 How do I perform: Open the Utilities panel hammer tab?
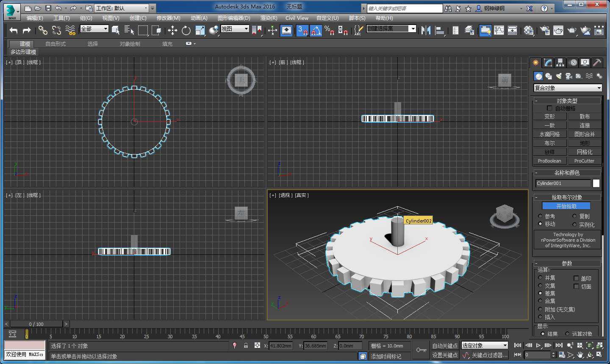click(x=597, y=63)
